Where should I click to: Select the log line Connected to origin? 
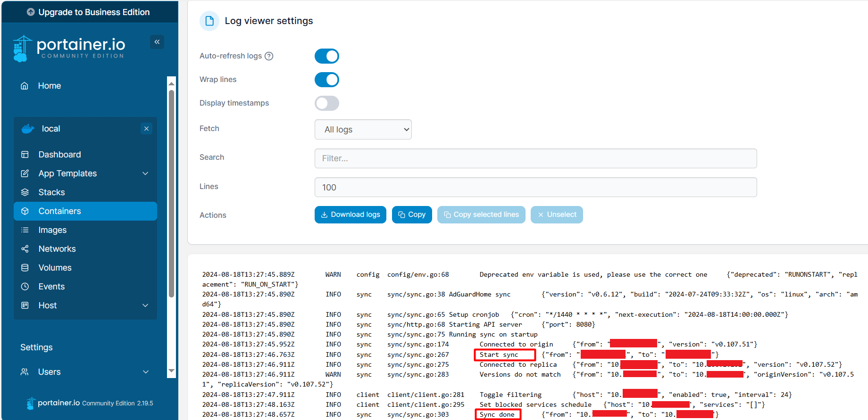(480, 344)
